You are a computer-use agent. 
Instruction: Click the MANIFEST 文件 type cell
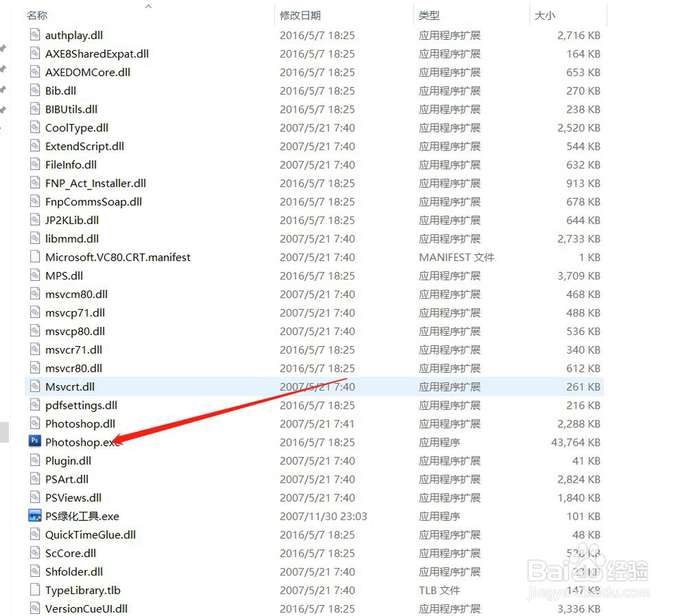pos(457,257)
